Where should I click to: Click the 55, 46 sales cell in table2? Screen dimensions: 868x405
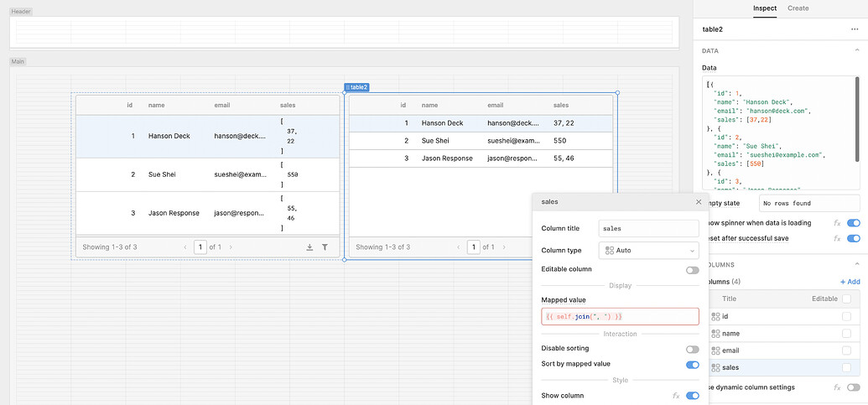564,158
